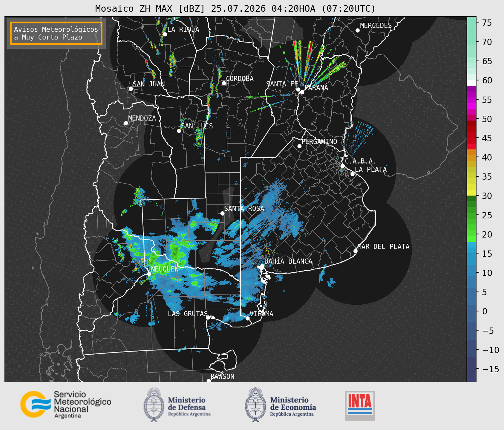This screenshot has height=430, width=504.
Task: Click the Servicio Meteorológico Nacional logo
Action: (x=65, y=405)
